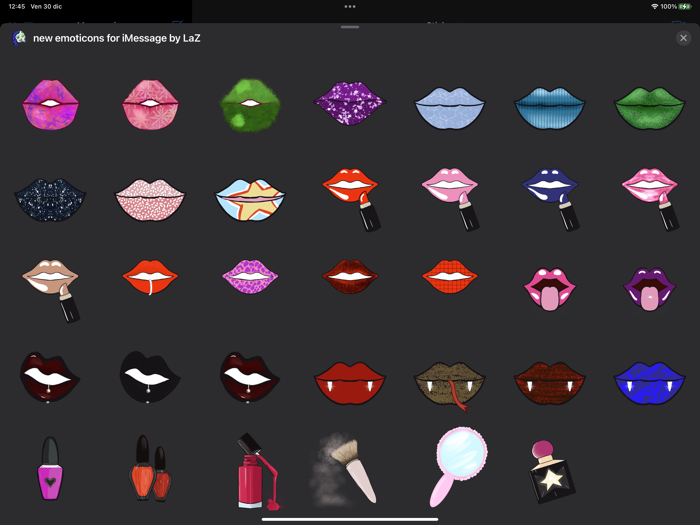Select the pink hand mirror sticker
Viewport: 700px width, 525px height.
pos(458,467)
